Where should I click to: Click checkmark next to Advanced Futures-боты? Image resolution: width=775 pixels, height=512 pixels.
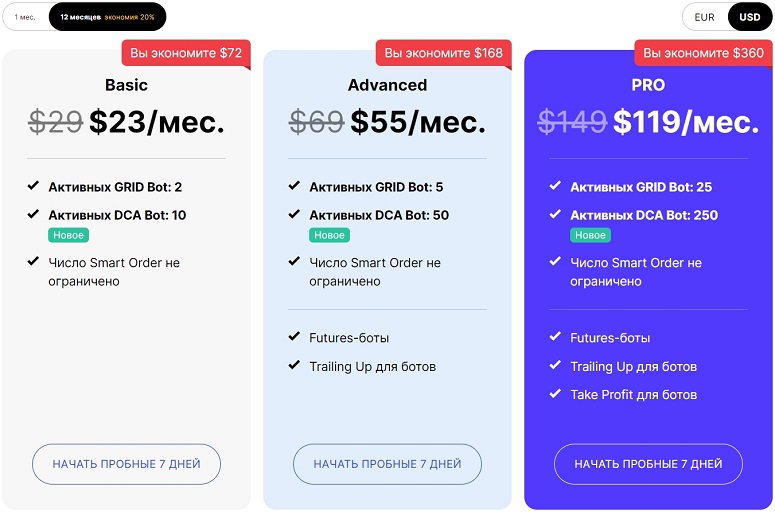tap(294, 337)
